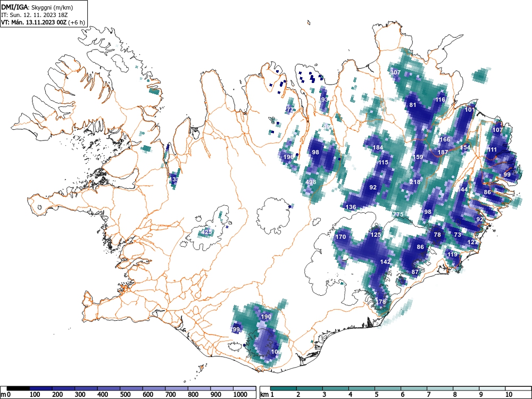Click the map label 111

pos(492,149)
